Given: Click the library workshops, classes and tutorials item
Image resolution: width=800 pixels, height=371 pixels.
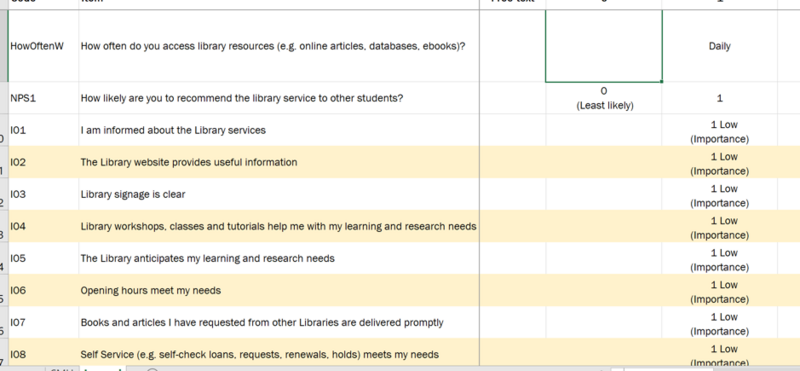Looking at the screenshot, I should pyautogui.click(x=279, y=226).
